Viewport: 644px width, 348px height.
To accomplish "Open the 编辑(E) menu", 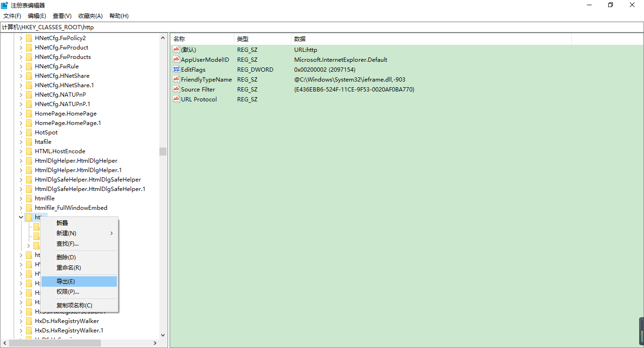I will coord(37,16).
